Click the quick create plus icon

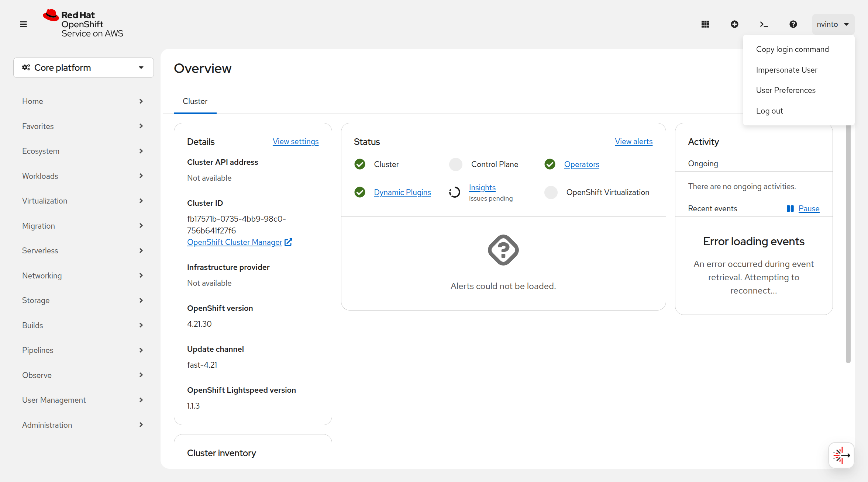point(734,24)
